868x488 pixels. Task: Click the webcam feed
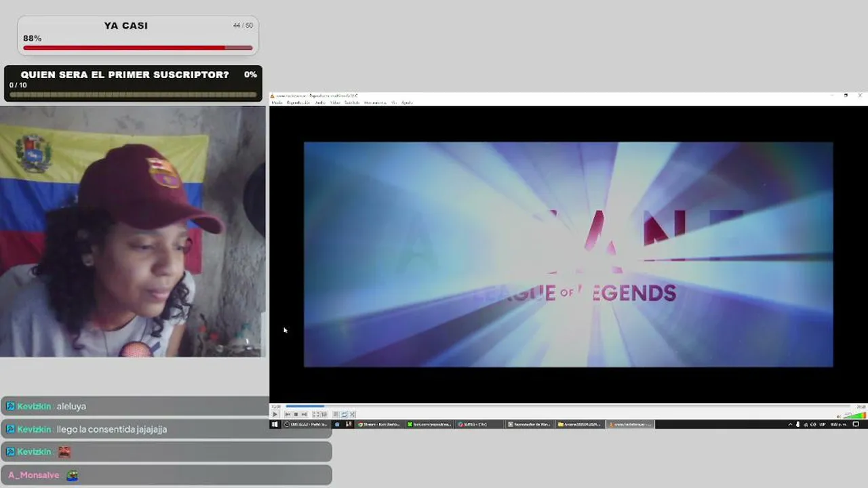coord(133,231)
